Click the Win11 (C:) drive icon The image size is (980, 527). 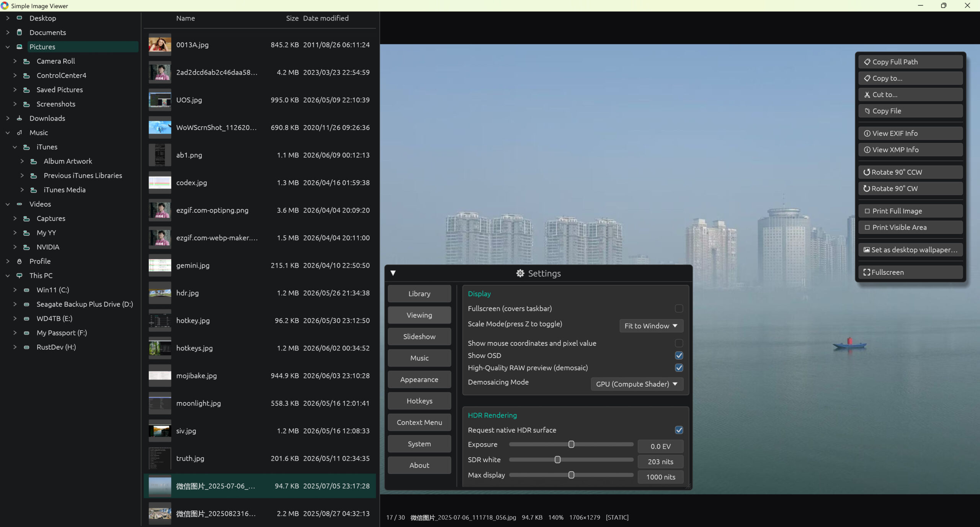coord(26,290)
